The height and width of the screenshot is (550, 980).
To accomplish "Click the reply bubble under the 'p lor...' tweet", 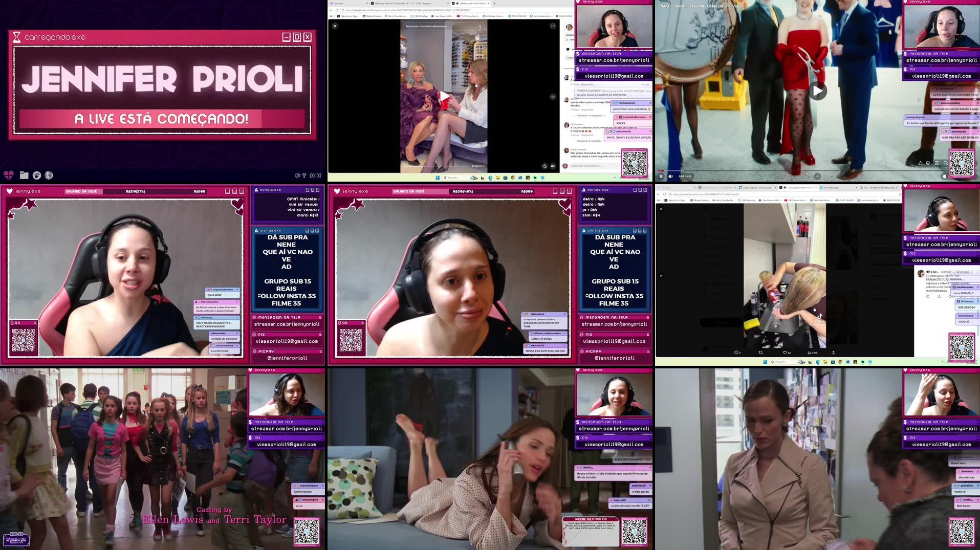I will coord(928,296).
